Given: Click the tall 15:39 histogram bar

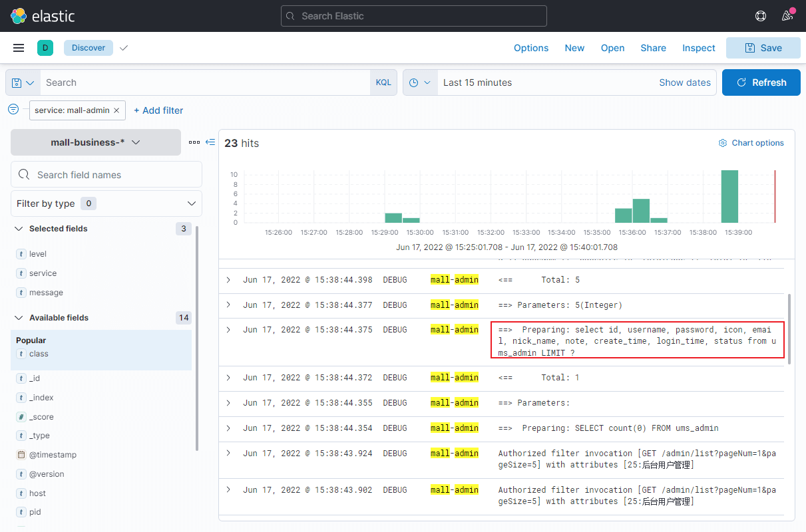Looking at the screenshot, I should (x=729, y=196).
